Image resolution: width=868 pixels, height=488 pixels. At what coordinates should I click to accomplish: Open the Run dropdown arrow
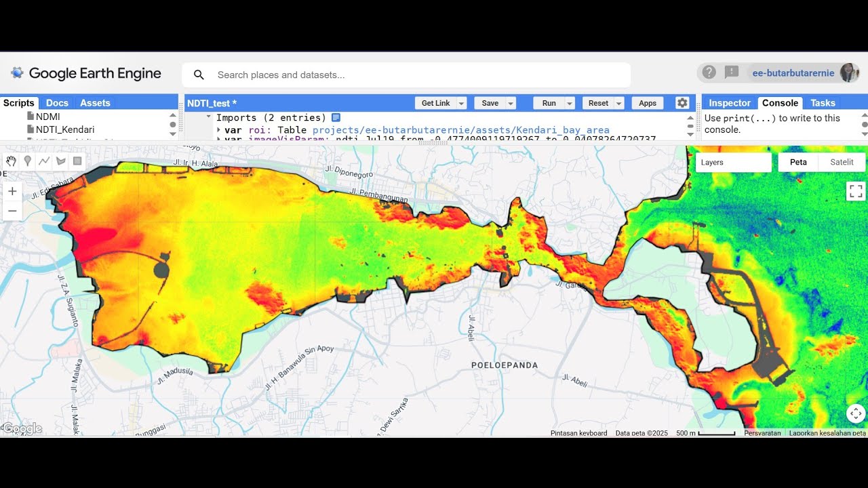(570, 103)
